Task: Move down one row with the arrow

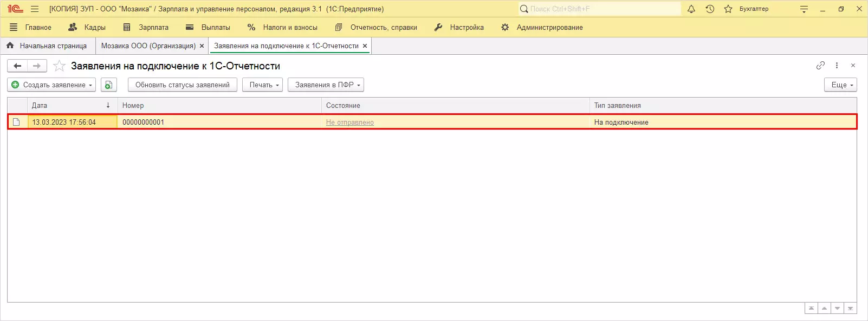Action: [837, 308]
